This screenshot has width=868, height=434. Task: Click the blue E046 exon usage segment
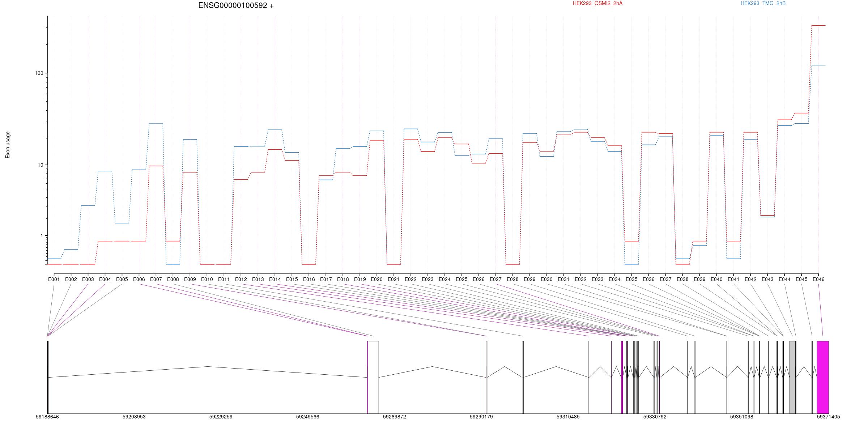818,65
